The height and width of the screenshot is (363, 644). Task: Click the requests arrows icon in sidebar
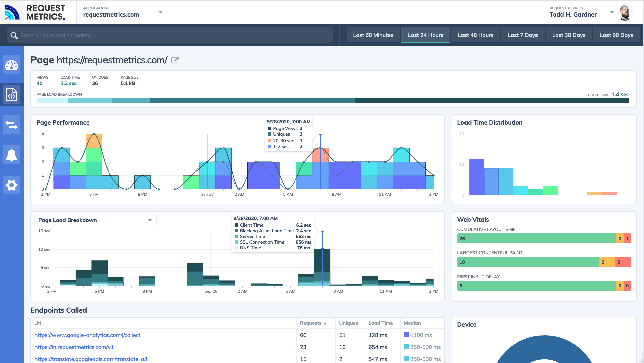pyautogui.click(x=12, y=125)
